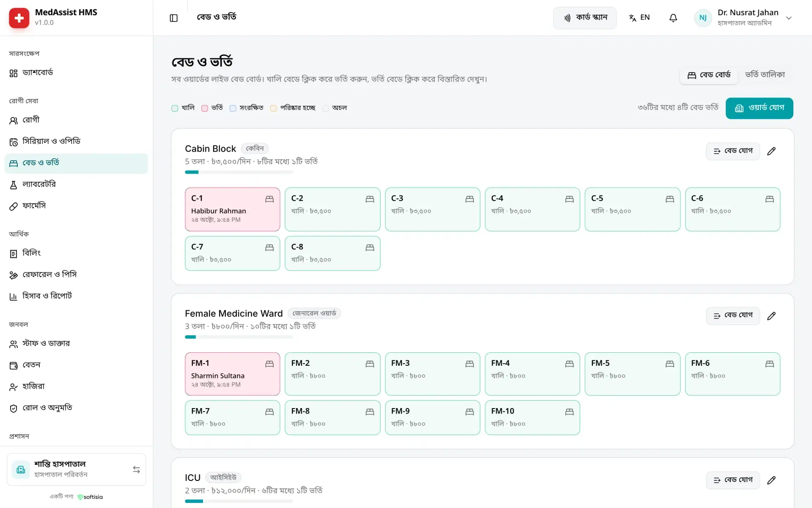This screenshot has width=812, height=508.
Task: Open occupied bed FM-1 Sharmin Sultana
Action: [232, 374]
